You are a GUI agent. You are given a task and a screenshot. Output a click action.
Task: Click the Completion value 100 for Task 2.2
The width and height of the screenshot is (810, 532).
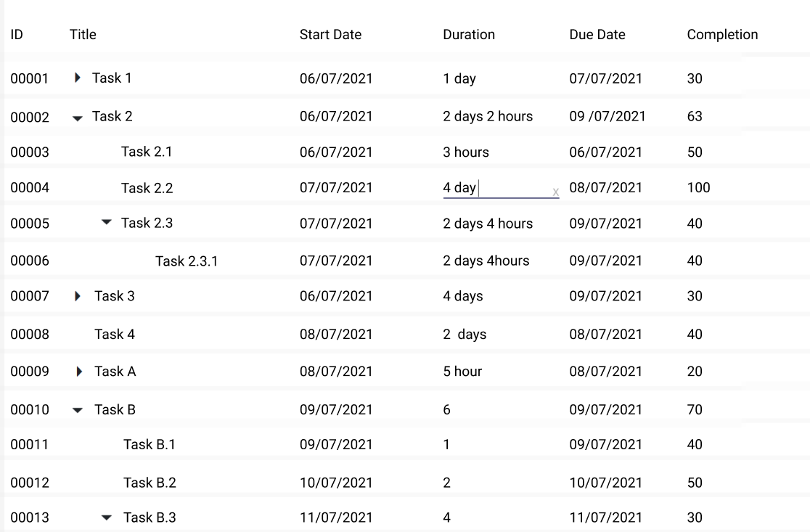[698, 187]
